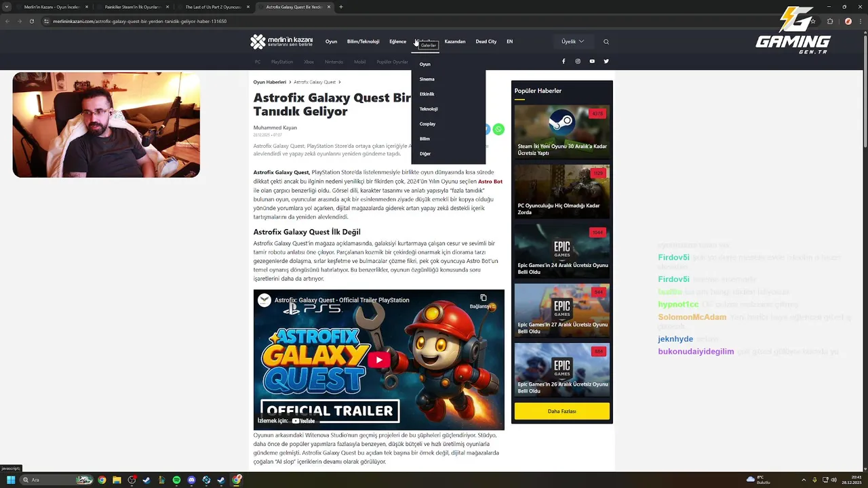This screenshot has height=488, width=868.
Task: Open the Eğlence navigation menu
Action: point(397,41)
